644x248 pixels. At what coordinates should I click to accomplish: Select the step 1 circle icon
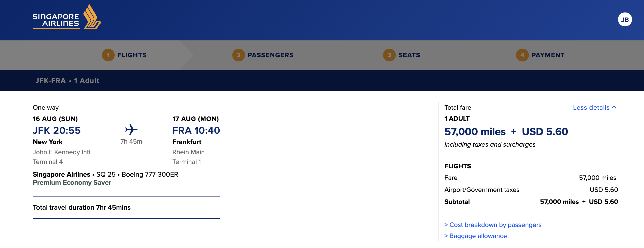pos(108,55)
